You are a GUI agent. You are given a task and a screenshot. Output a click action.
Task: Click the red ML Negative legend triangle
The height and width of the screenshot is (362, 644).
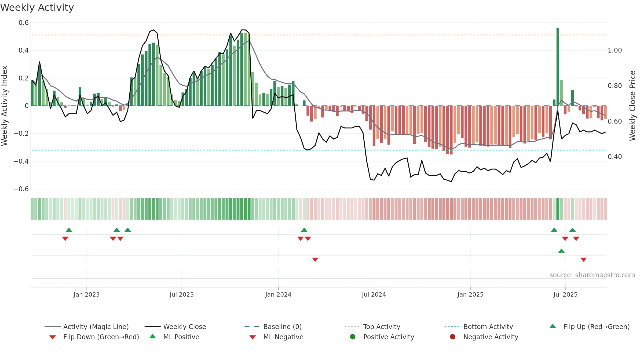pyautogui.click(x=253, y=337)
